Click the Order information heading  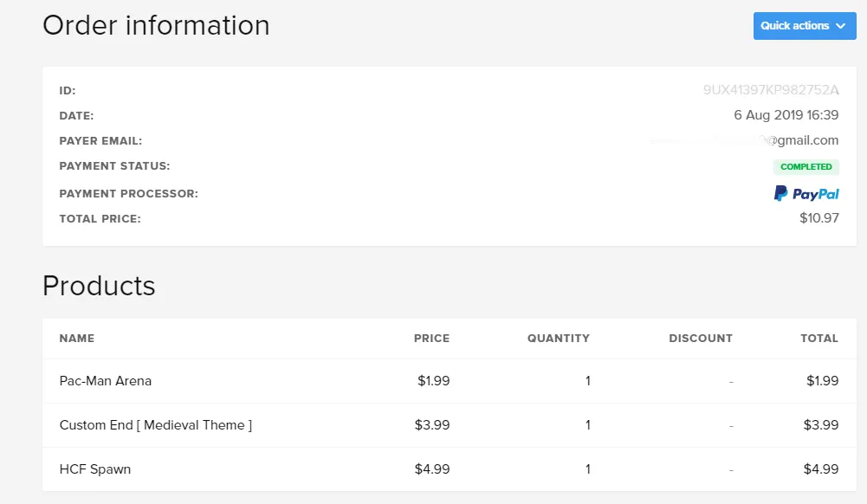156,25
